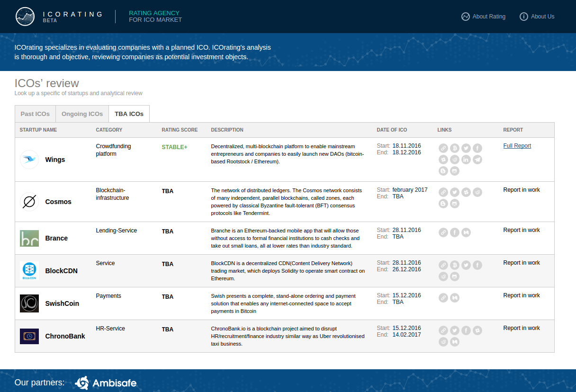Image resolution: width=576 pixels, height=392 pixels.
Task: Select the TBA ICOs tab
Action: click(129, 114)
